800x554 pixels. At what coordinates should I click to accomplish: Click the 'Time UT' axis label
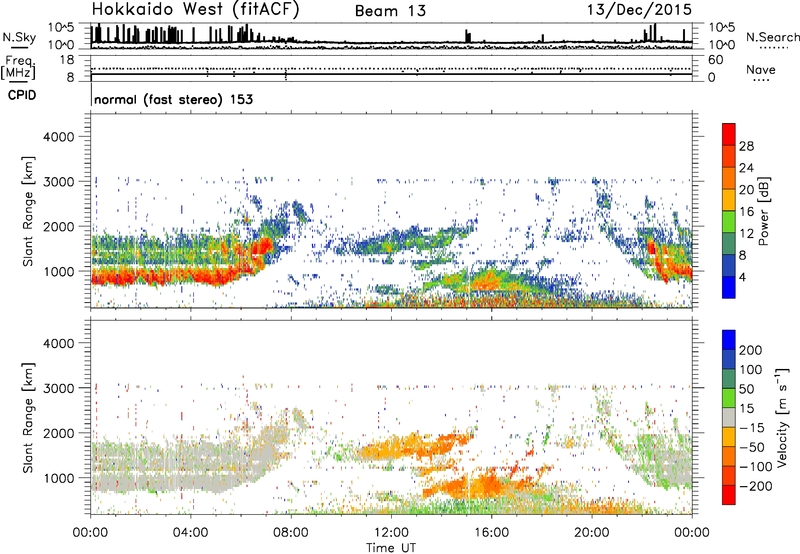click(391, 548)
